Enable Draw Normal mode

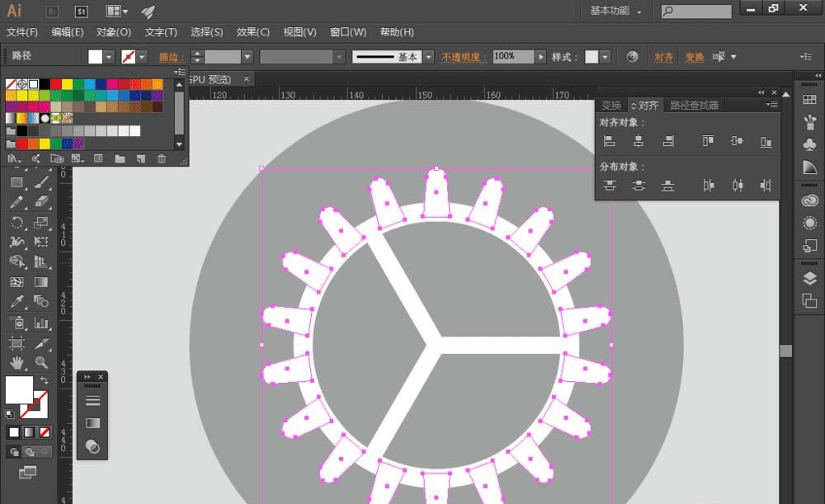click(x=14, y=452)
